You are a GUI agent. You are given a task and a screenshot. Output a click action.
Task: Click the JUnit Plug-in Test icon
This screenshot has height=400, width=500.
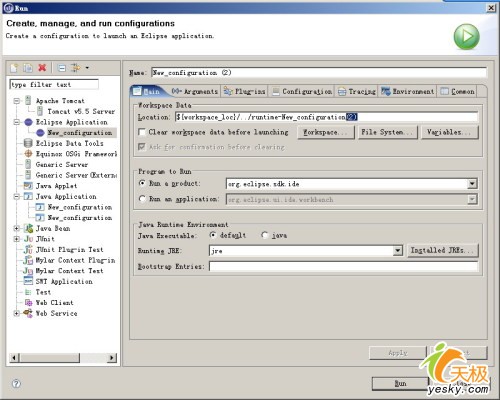pyautogui.click(x=28, y=250)
